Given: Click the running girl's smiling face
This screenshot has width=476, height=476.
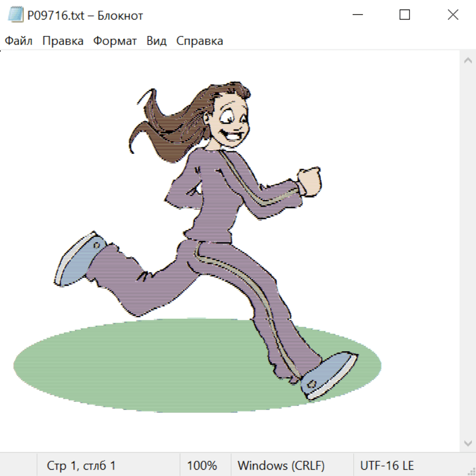Looking at the screenshot, I should click(x=231, y=125).
